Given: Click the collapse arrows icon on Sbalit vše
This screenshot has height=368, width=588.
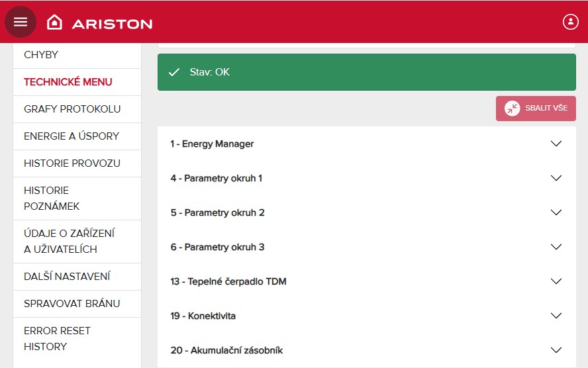Looking at the screenshot, I should 512,109.
